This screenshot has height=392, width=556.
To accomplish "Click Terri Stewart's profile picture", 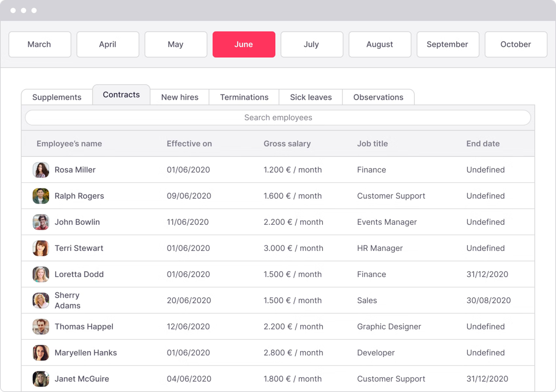I will 40,248.
